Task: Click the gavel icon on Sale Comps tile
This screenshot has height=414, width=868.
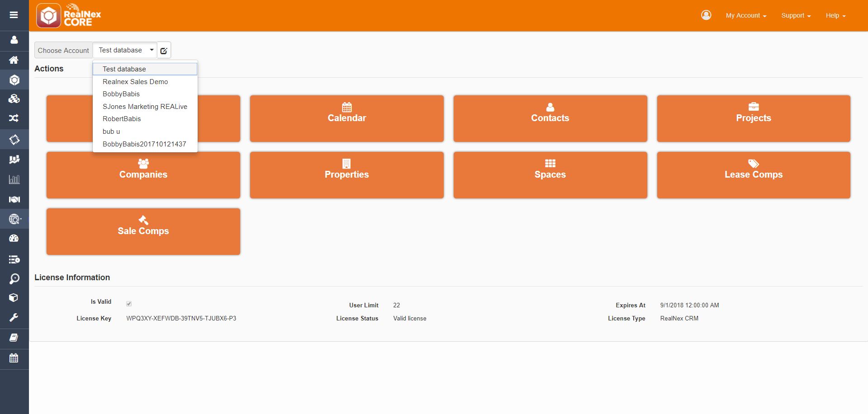Action: click(143, 220)
